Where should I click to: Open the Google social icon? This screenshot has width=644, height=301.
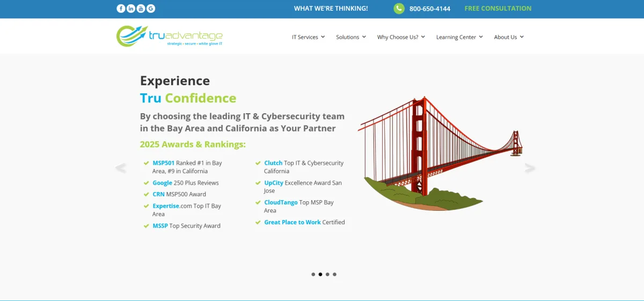tap(151, 9)
